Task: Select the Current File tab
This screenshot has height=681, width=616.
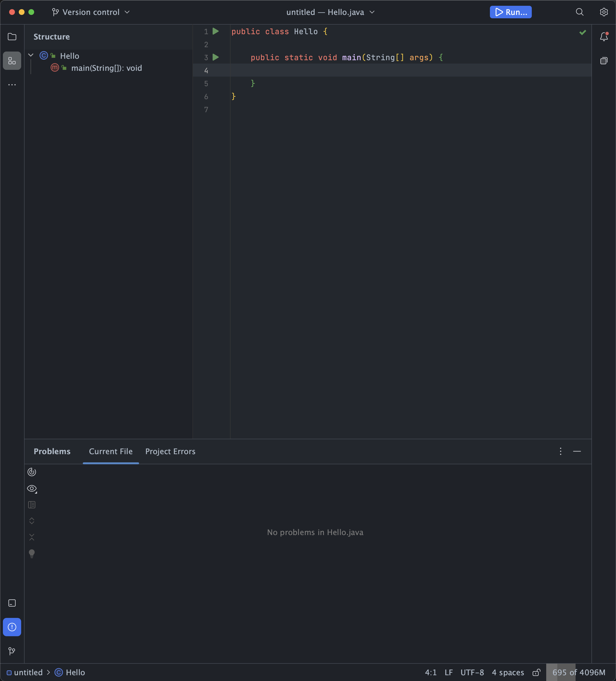Action: (x=111, y=451)
